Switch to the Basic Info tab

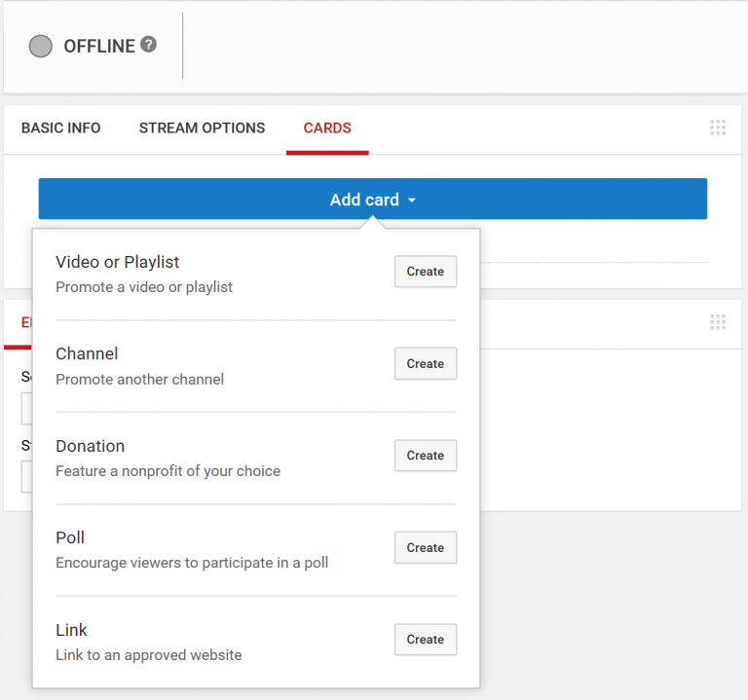click(x=61, y=128)
